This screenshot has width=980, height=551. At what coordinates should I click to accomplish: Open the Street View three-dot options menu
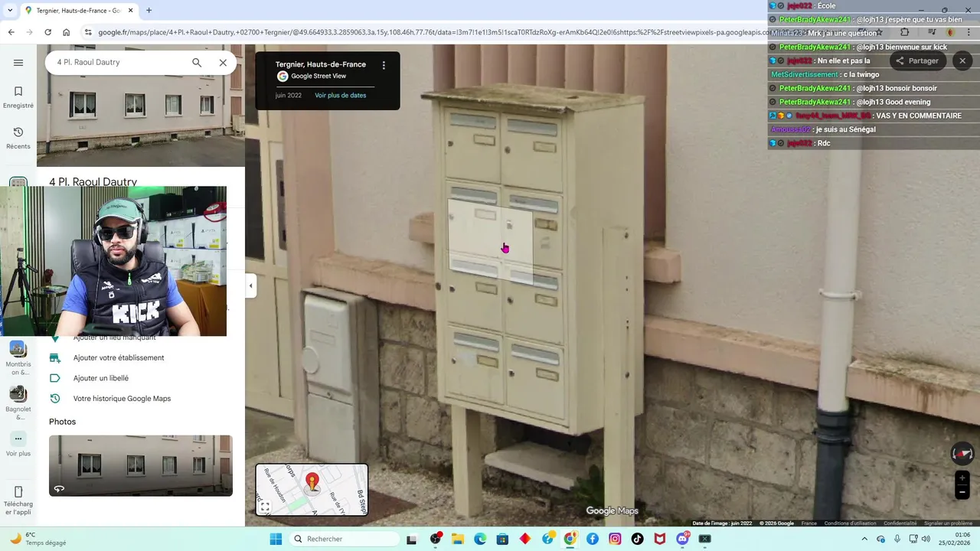point(384,66)
